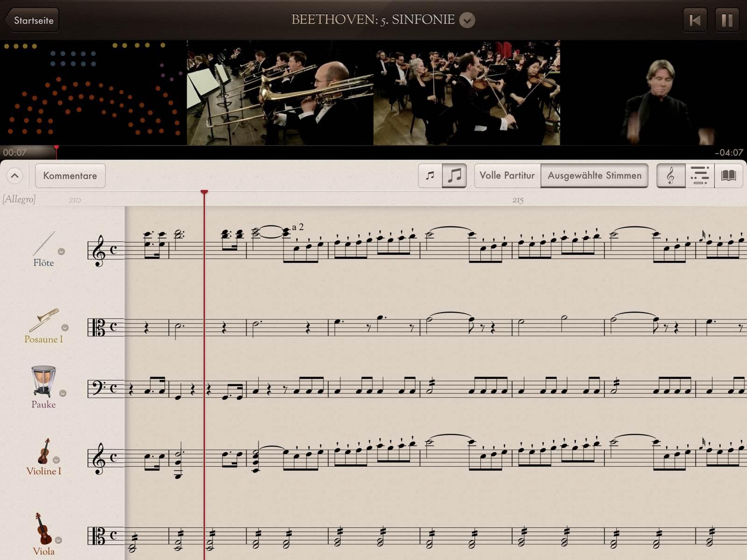Screen dimensions: 747x560
Task: Open the Beethoven 5. Sinfonie title dropdown
Action: click(x=467, y=20)
